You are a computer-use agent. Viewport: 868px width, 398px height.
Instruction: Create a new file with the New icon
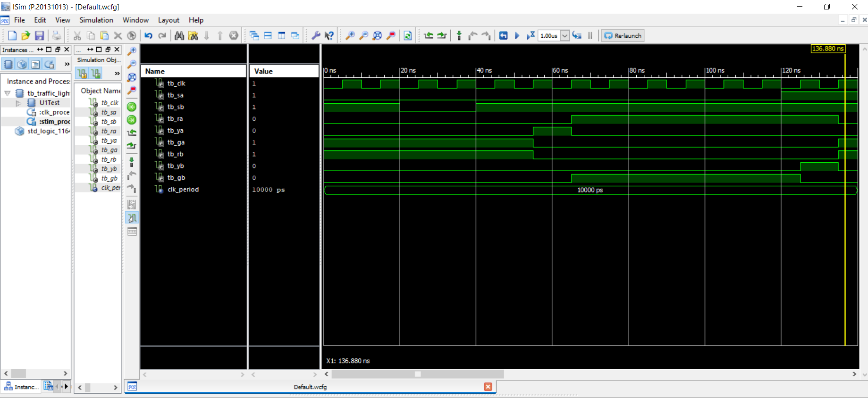coord(12,35)
